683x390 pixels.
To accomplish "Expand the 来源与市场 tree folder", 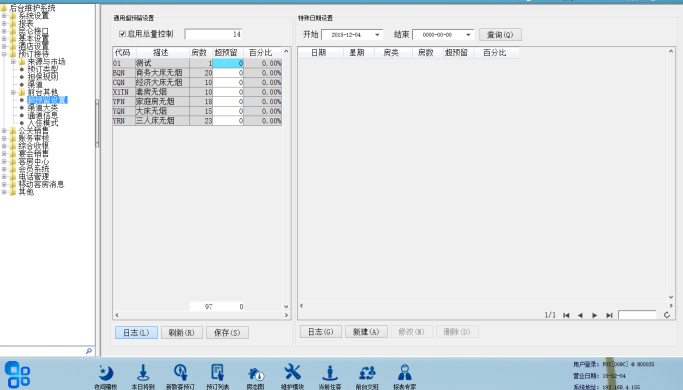I will point(13,61).
